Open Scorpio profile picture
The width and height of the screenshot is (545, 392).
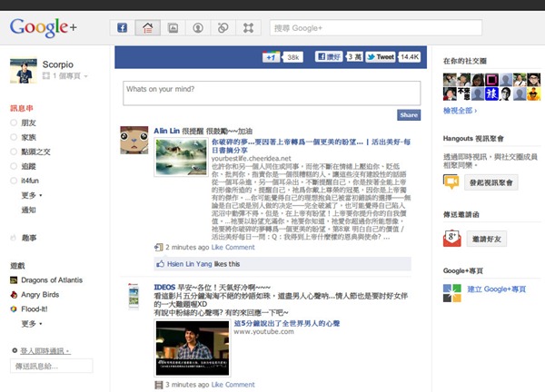tap(24, 71)
